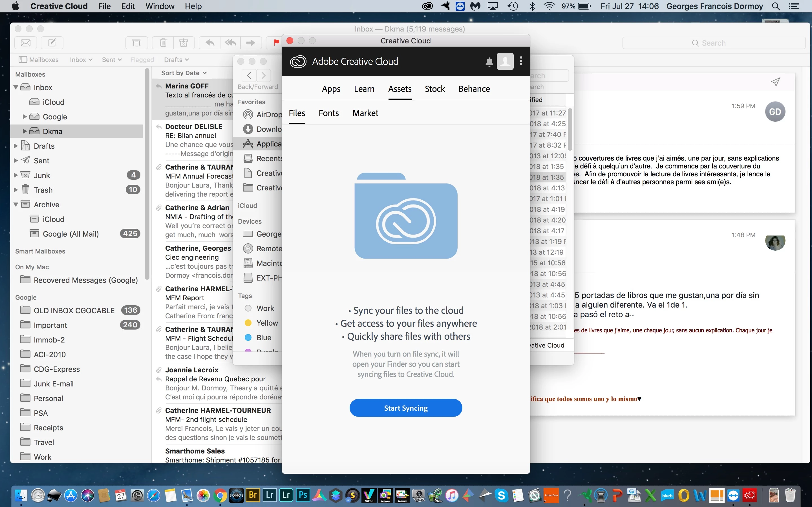Open the Creative Cloud profile avatar
Screen dimensions: 812x507
click(505, 61)
